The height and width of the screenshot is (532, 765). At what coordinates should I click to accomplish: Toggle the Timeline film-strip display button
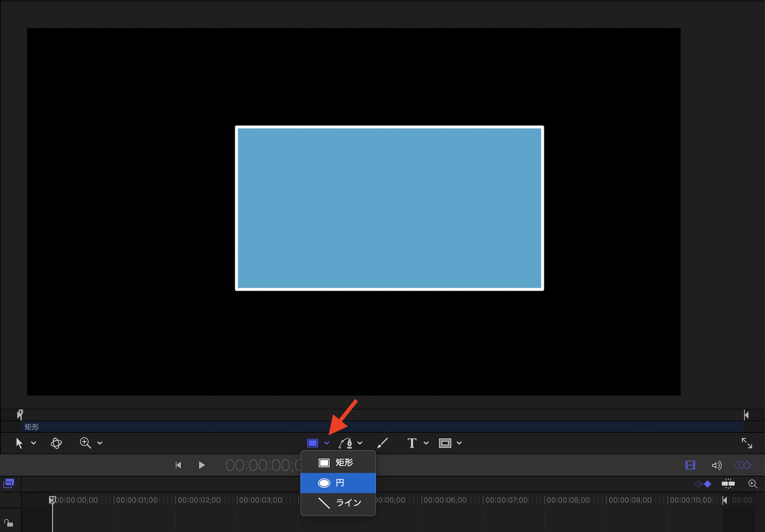pyautogui.click(x=690, y=465)
